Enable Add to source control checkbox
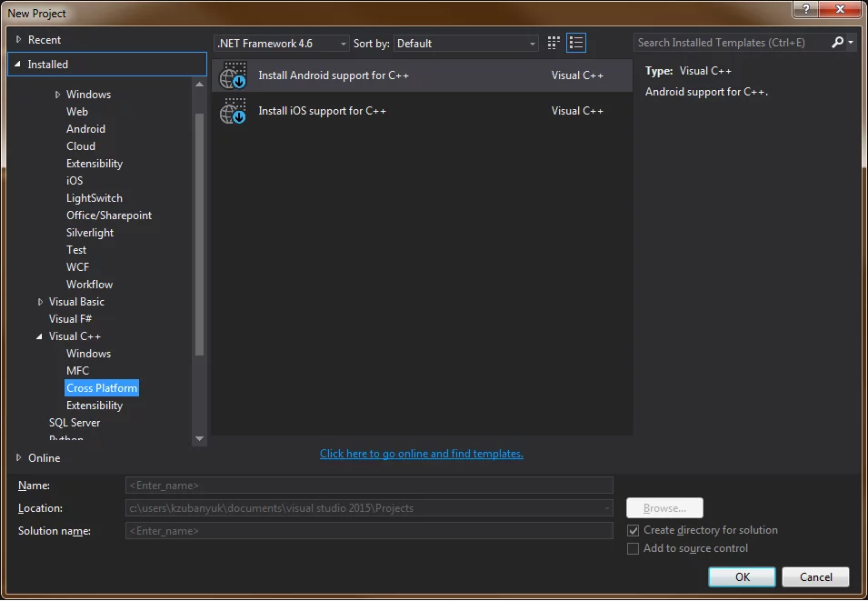This screenshot has height=601, width=868. pyautogui.click(x=634, y=549)
